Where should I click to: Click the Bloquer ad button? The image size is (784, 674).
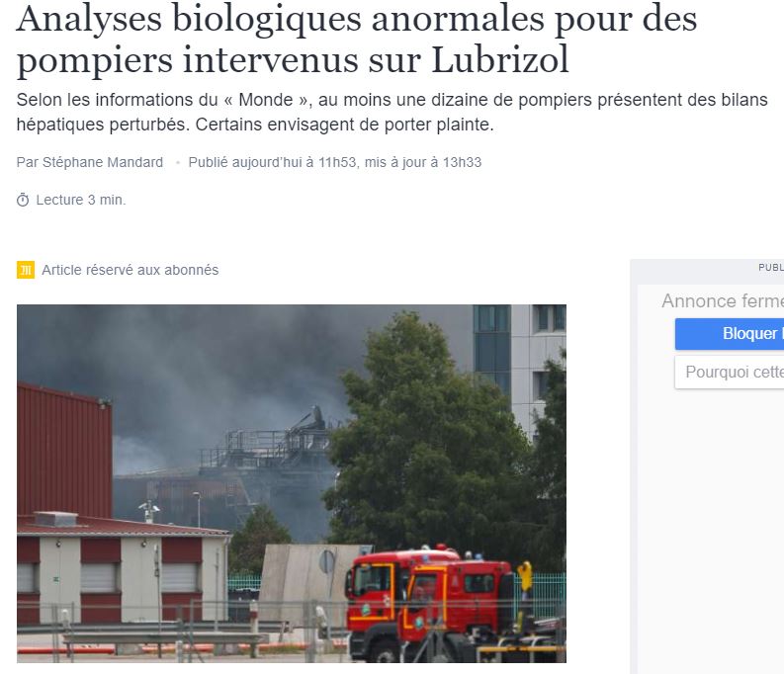tap(730, 334)
